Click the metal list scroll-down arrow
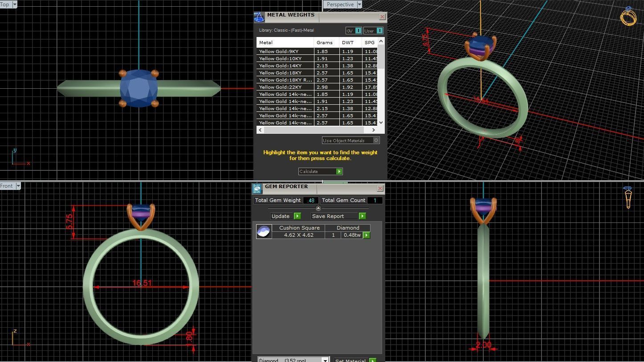Viewport: 644px width, 362px height. [381, 123]
